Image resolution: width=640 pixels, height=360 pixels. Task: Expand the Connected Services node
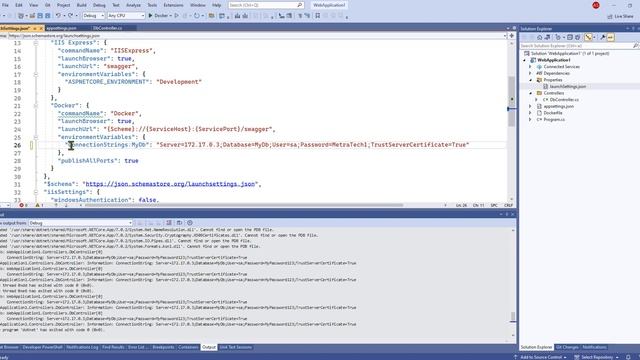click(x=531, y=67)
